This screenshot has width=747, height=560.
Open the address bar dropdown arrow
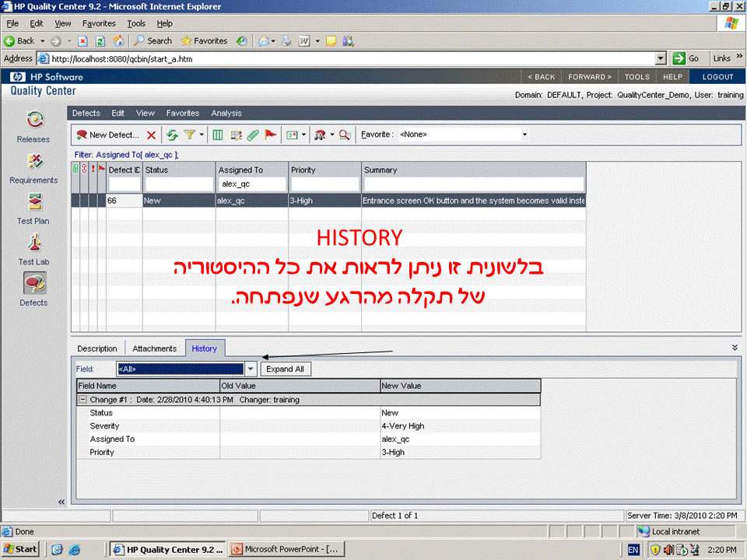click(661, 58)
